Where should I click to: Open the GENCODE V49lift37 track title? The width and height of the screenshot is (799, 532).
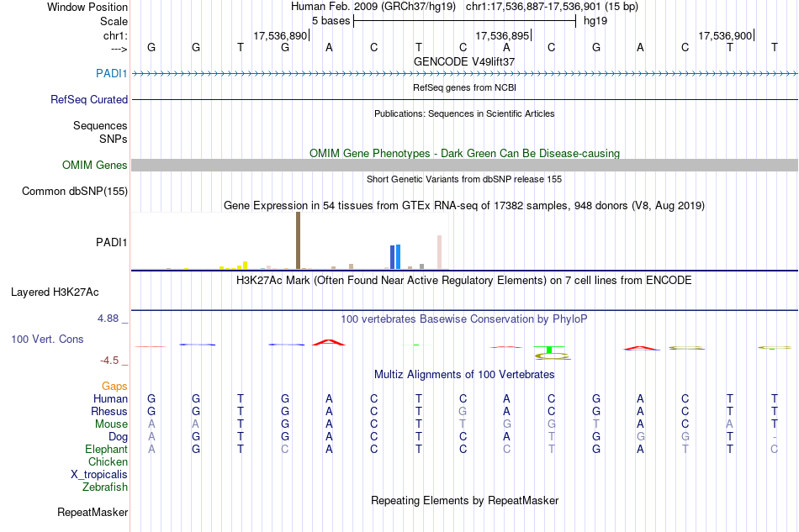tap(464, 61)
